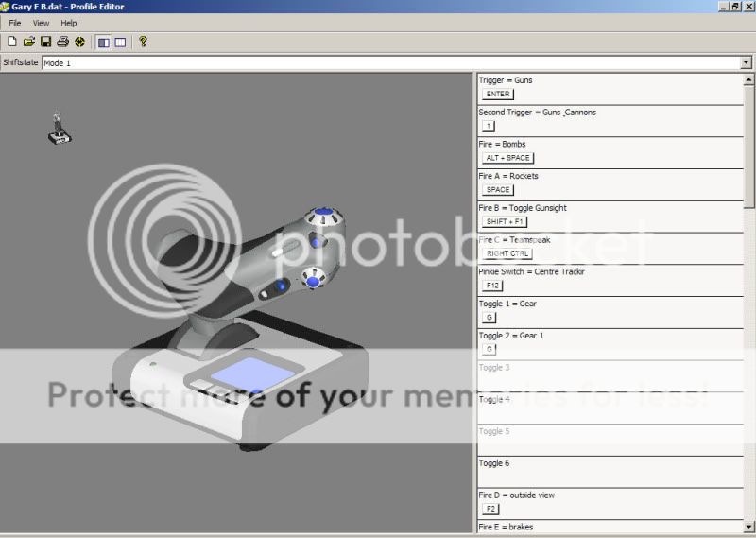Select 'Fire A = Rockets' label
This screenshot has width=756, height=538.
coord(508,176)
